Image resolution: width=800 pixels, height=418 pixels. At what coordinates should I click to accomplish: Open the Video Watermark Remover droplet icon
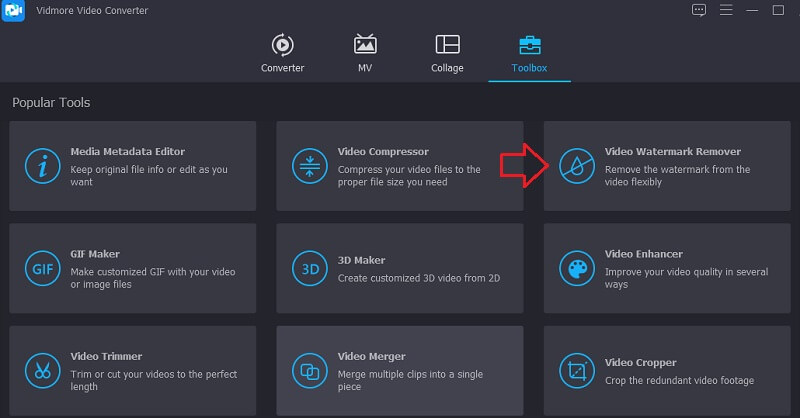[x=577, y=166]
